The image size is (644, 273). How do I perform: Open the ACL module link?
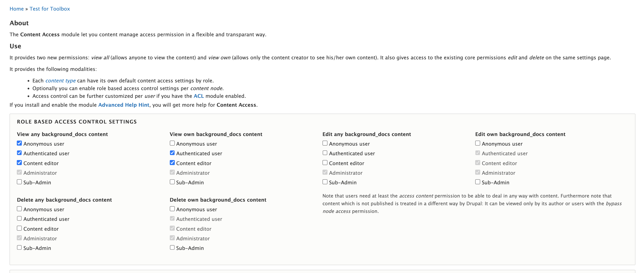coord(199,96)
